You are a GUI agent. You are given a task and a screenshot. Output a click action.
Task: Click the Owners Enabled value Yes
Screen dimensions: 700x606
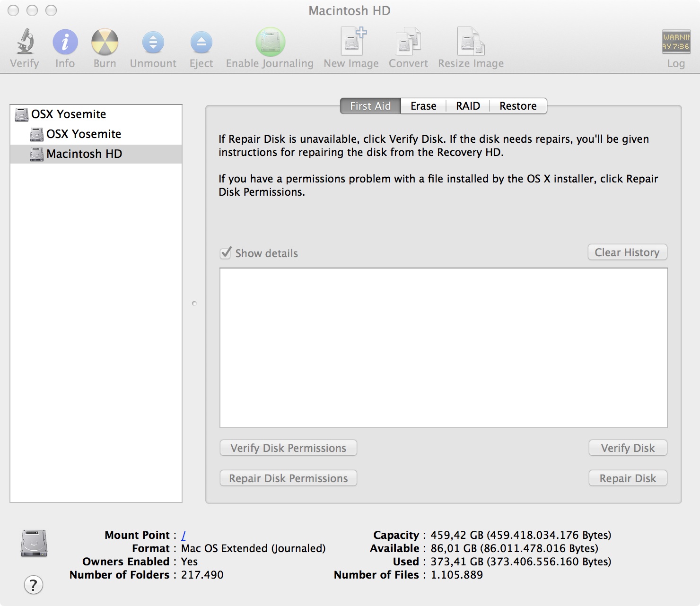click(189, 562)
